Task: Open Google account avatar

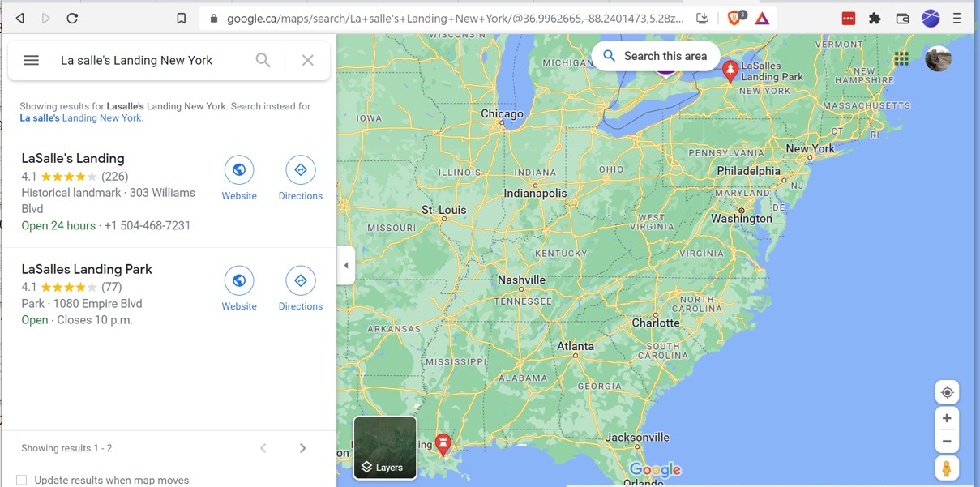Action: [x=938, y=58]
